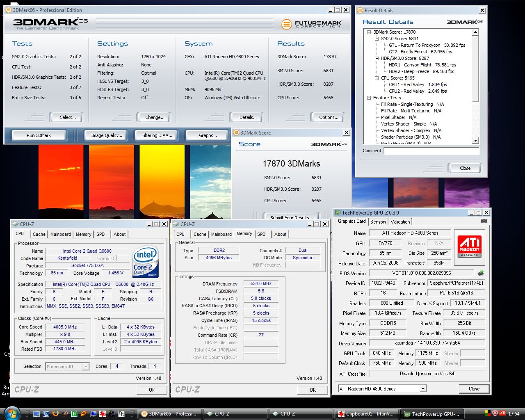Collapse the HDR/SM3.0 Score tree node
Screen dimensions: 525x420
click(377, 58)
